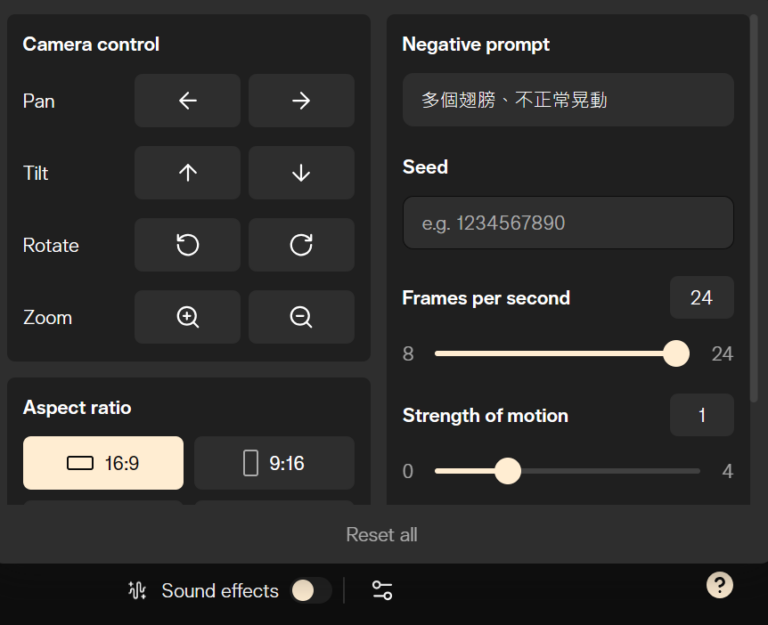Screen dimensions: 768x625
Task: Select the Zoom out magnifier
Action: click(301, 317)
